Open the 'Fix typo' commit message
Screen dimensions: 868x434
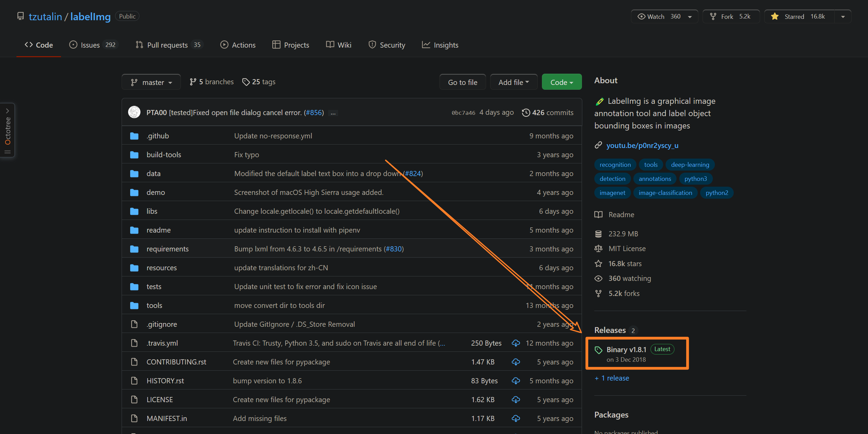tap(247, 155)
